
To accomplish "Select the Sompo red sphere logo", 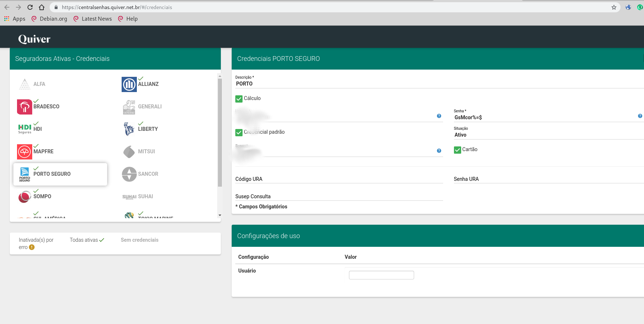I will click(25, 197).
